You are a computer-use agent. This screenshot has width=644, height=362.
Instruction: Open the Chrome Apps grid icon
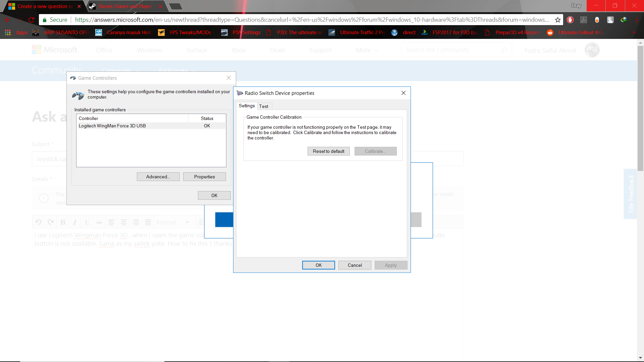[x=8, y=33]
